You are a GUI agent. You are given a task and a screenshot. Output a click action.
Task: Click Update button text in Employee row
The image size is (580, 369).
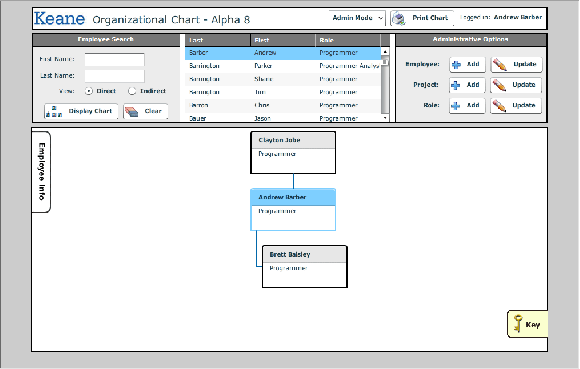(525, 64)
